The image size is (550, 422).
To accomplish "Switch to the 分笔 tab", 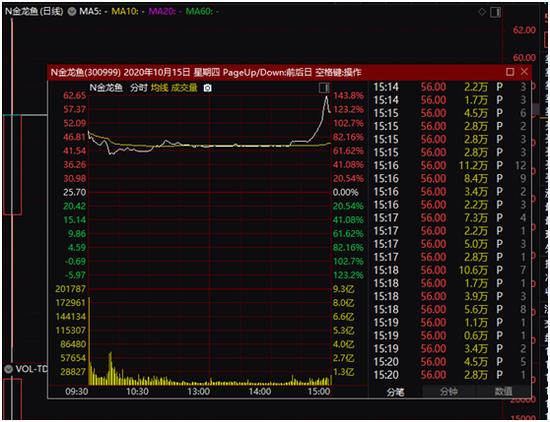I will pos(396,392).
